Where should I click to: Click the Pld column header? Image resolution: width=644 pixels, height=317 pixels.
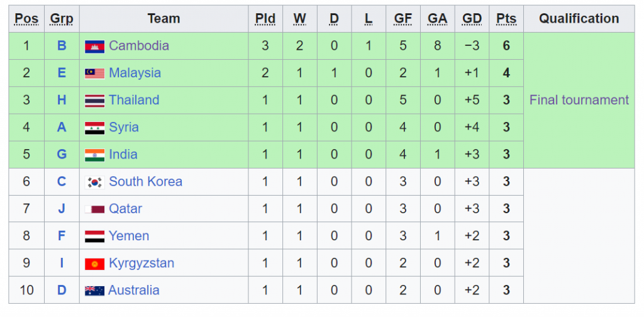[x=265, y=19]
